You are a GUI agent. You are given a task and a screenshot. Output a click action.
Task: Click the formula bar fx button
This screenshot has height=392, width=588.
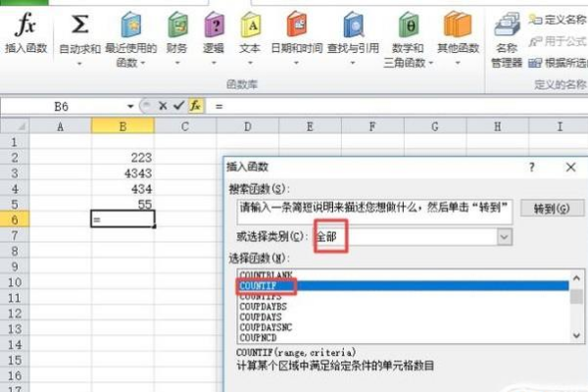tap(196, 106)
